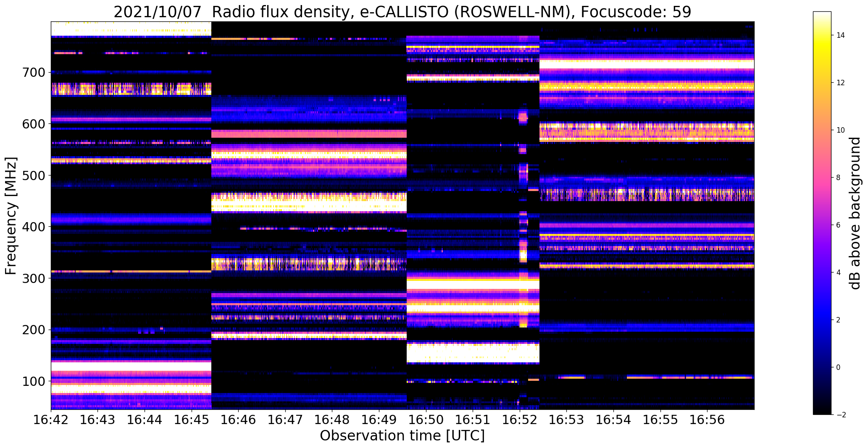The image size is (868, 448).
Task: Click the colorbar tick label 14
Action: [x=841, y=35]
